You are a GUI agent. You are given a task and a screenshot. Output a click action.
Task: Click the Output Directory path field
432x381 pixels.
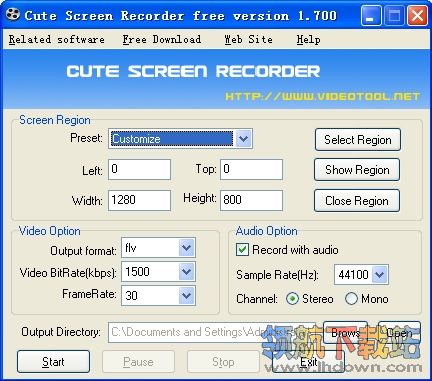coord(212,332)
